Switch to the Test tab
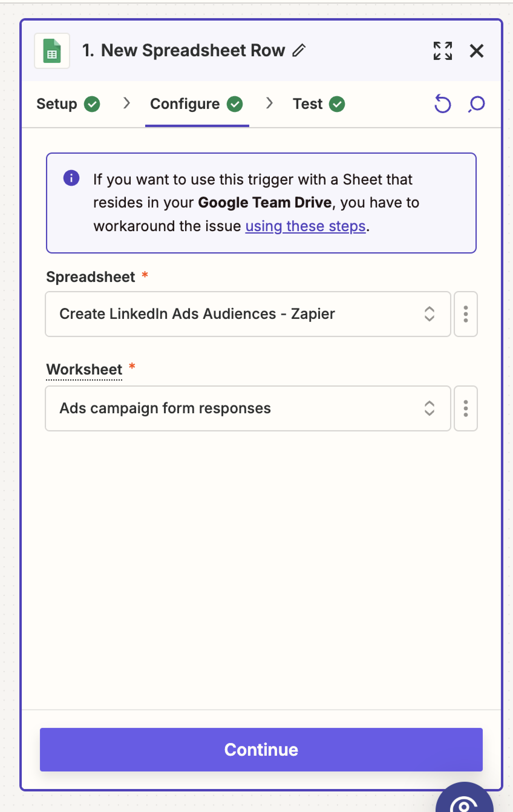513x812 pixels. coord(318,104)
